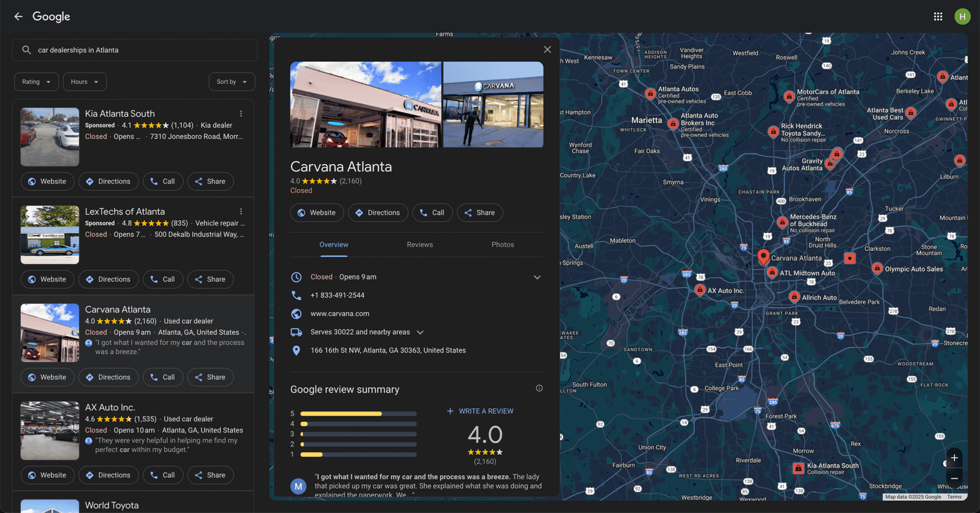The image size is (980, 513).
Task: Open the Sort by dropdown
Action: click(x=232, y=82)
